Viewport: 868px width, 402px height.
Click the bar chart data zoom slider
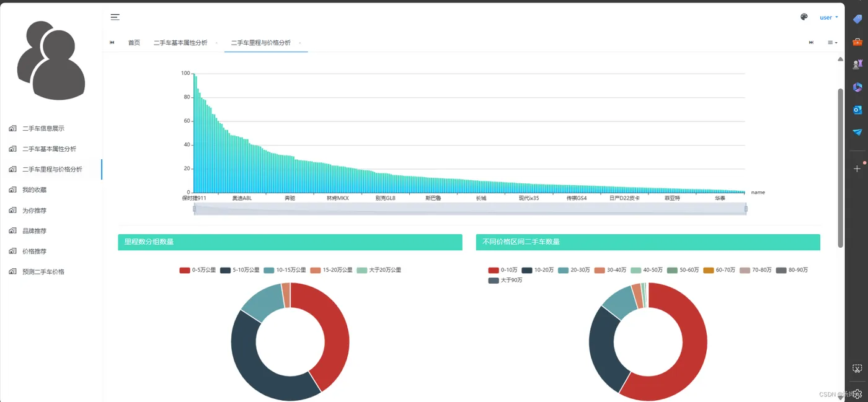point(470,209)
